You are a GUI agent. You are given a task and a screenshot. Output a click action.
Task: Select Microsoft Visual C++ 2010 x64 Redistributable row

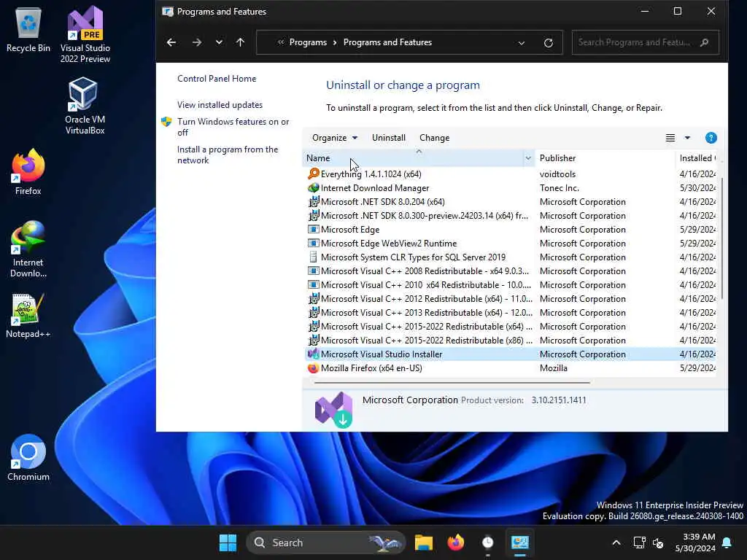[x=511, y=285]
